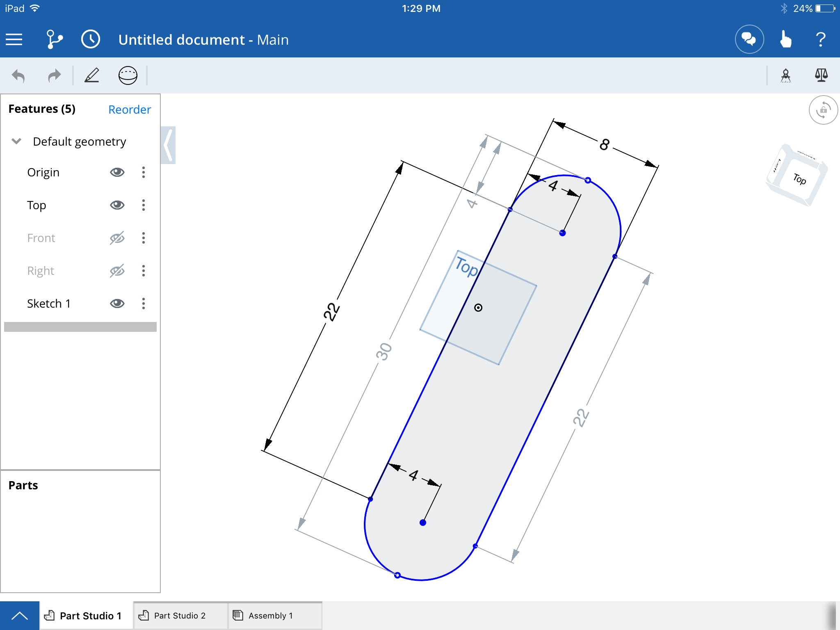840x630 pixels.
Task: Switch to Part Studio 2 tab
Action: (x=180, y=616)
